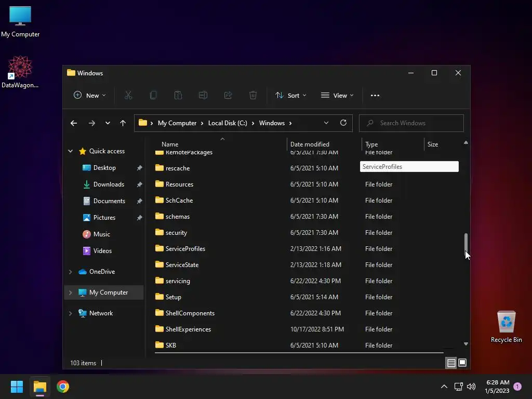Open the Sort dropdown menu
This screenshot has width=532, height=399.
(x=291, y=96)
